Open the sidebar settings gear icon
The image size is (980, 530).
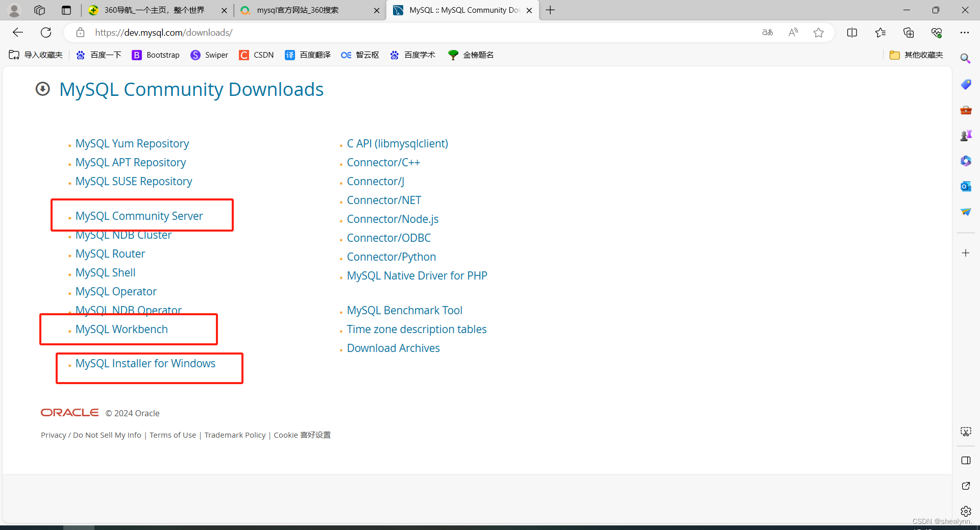966,511
